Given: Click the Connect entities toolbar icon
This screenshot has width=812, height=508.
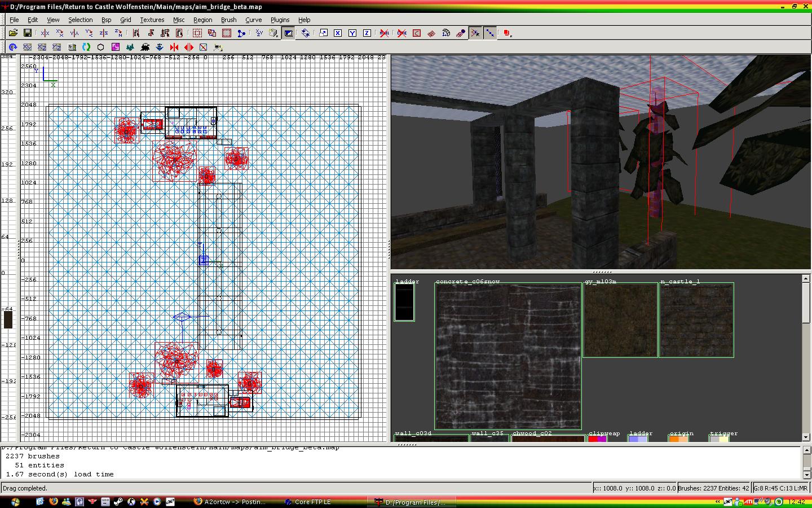Looking at the screenshot, I should (x=241, y=33).
